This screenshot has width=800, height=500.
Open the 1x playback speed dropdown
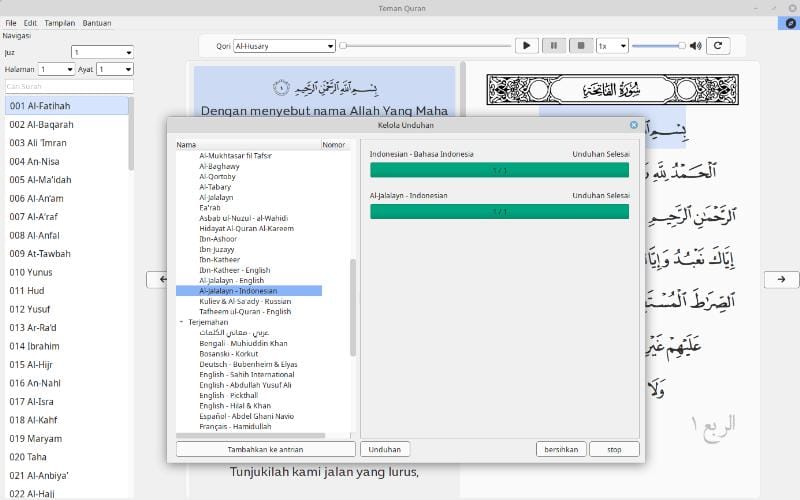click(612, 46)
